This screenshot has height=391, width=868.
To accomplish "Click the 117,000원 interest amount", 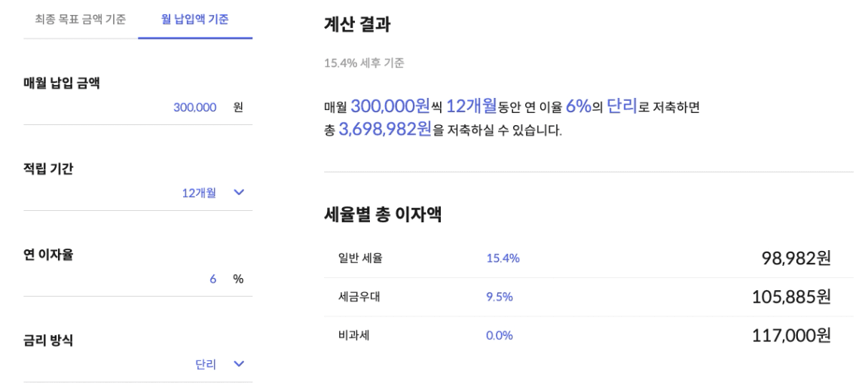I will [x=791, y=335].
